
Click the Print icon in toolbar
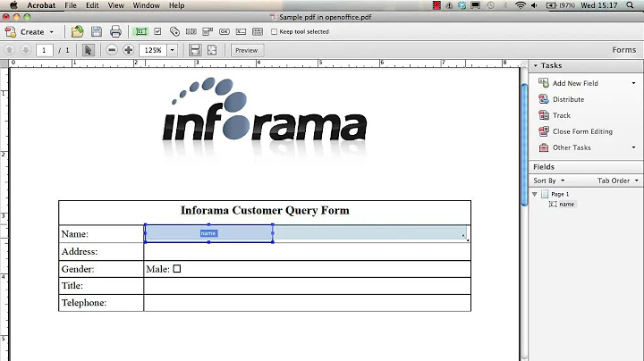point(115,31)
